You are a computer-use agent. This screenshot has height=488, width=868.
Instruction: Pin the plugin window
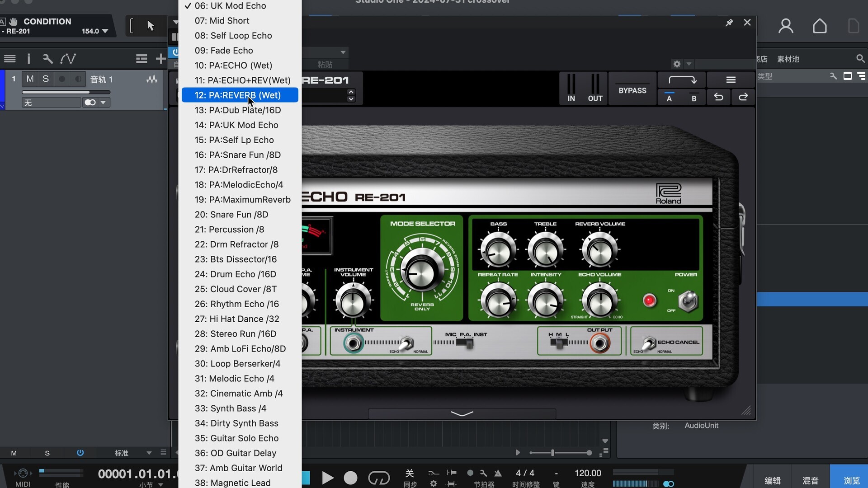pos(729,23)
